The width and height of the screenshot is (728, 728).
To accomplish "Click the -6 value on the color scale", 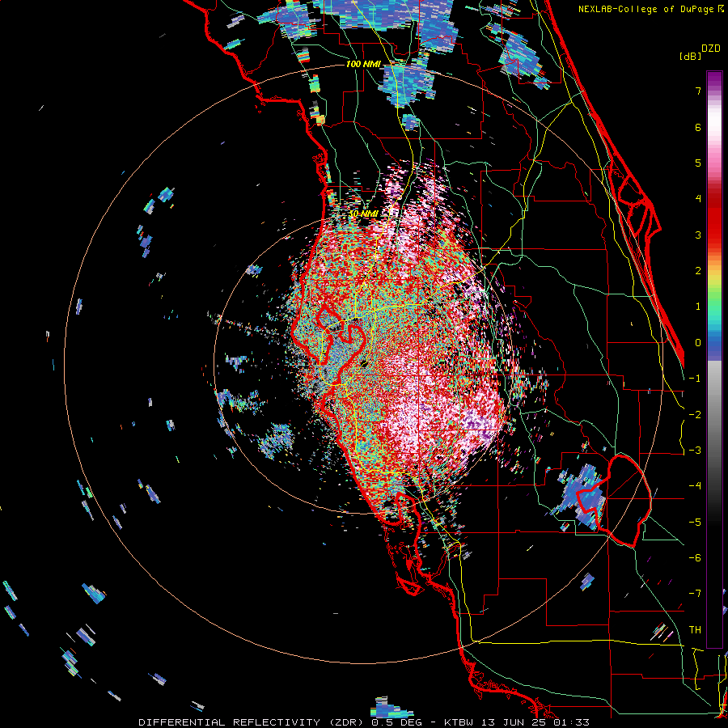I will (x=695, y=558).
